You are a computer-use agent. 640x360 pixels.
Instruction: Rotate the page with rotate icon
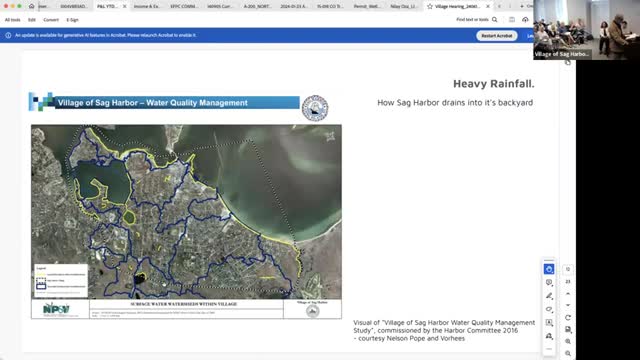(568, 318)
